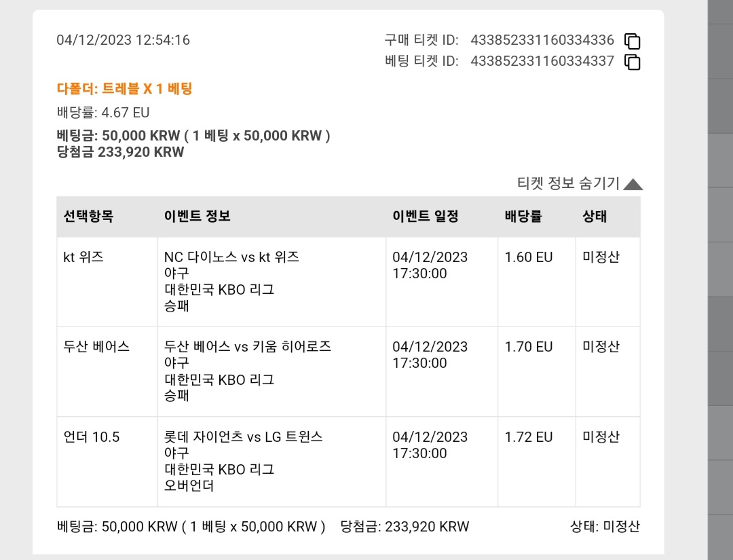Click the kt 위즈 selection cell
The width and height of the screenshot is (733, 560).
tap(107, 282)
